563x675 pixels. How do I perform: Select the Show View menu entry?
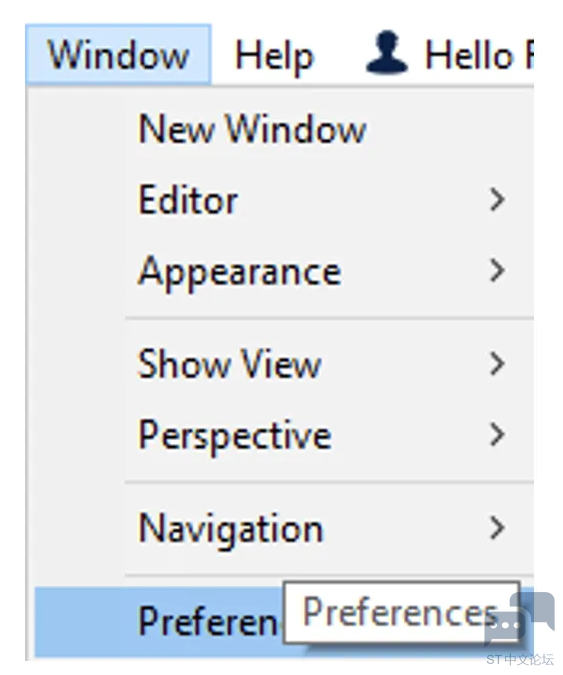click(285, 364)
